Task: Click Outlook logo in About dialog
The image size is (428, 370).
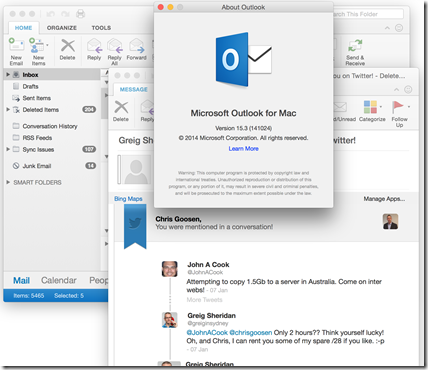Action: [x=243, y=59]
